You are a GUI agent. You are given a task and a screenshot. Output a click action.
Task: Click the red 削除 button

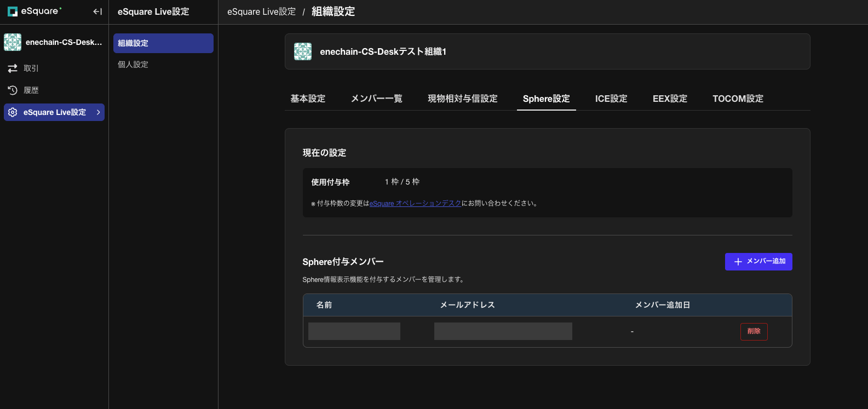pos(754,331)
